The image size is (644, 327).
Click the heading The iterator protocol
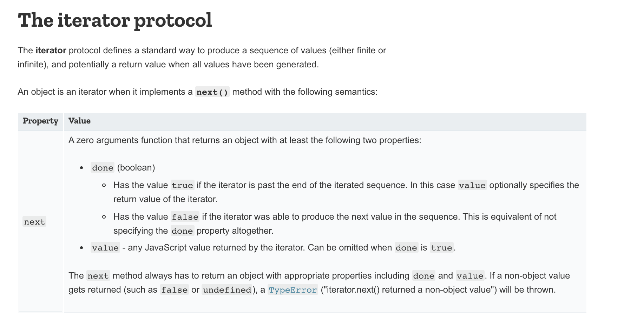[115, 20]
